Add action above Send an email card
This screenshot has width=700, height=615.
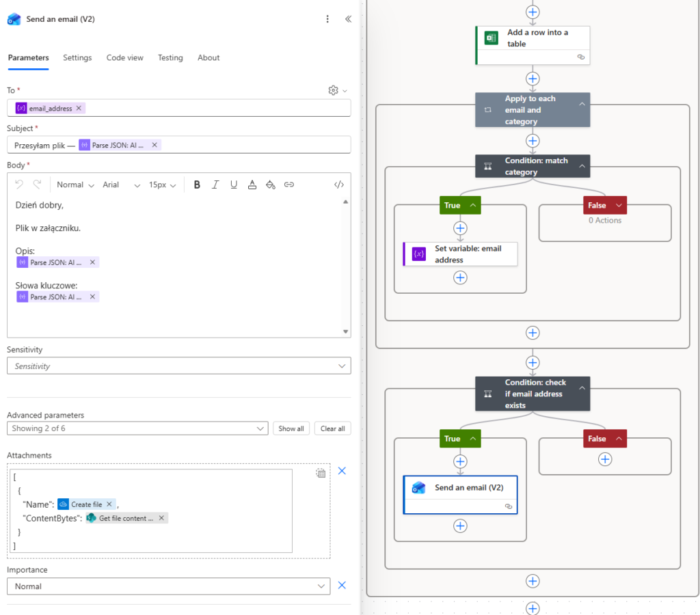[460, 461]
